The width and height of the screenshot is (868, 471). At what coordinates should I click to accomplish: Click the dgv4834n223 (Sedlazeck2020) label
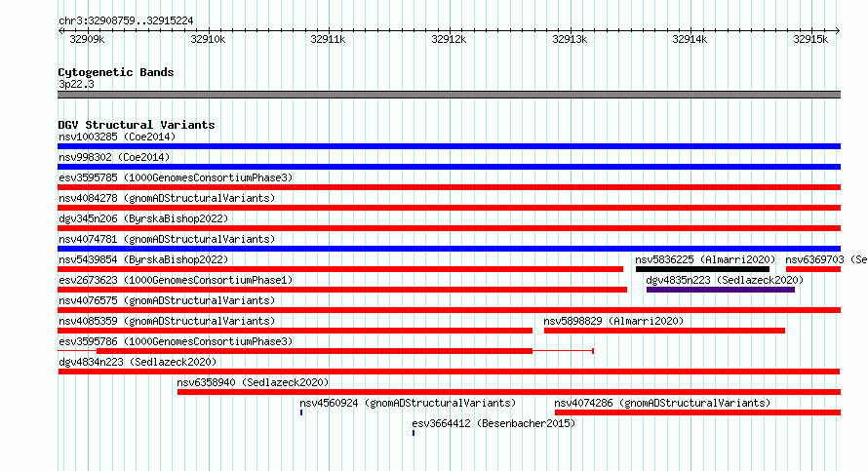click(x=138, y=362)
